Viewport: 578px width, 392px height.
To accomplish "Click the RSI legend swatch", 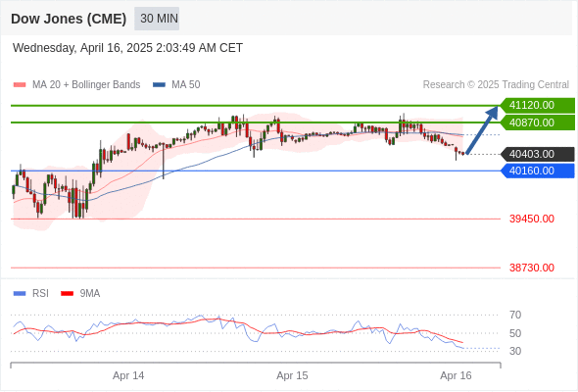I will 20,294.
